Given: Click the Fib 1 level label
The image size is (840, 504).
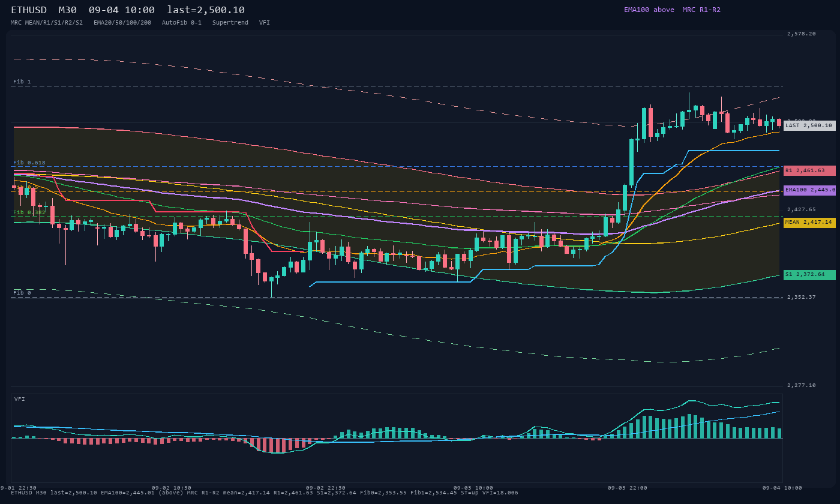Looking at the screenshot, I should click(22, 82).
